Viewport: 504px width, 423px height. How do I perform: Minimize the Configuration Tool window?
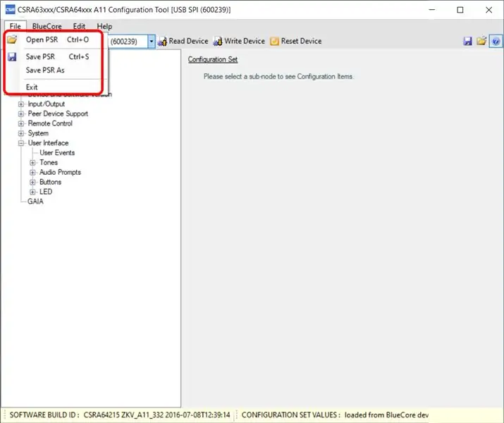coord(432,10)
